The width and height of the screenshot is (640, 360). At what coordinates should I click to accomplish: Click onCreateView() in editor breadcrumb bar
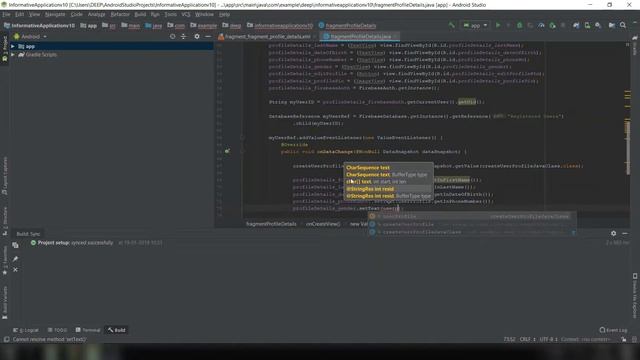(x=323, y=224)
